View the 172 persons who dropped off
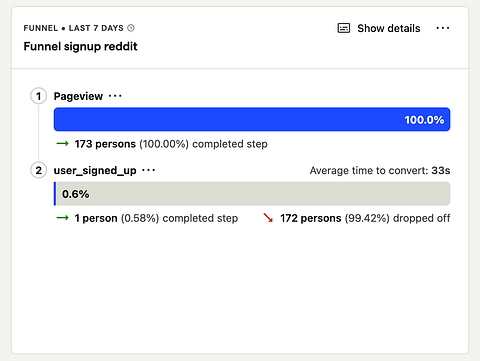The width and height of the screenshot is (480, 361). tap(311, 218)
